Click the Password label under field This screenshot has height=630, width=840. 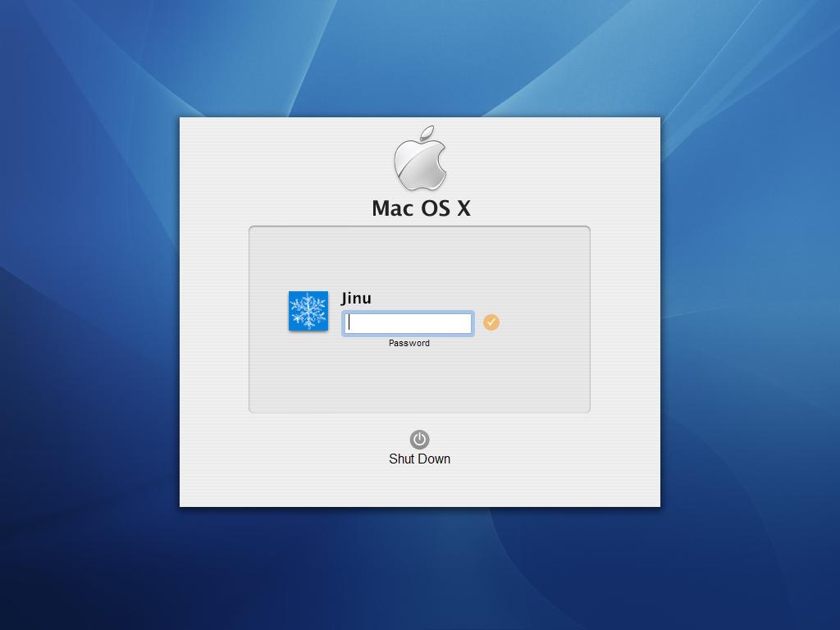409,343
